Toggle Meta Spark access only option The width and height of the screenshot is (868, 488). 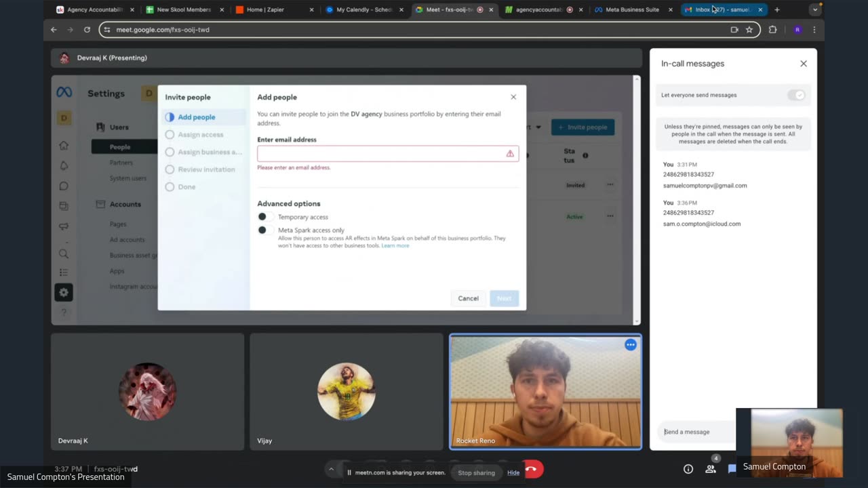266,230
